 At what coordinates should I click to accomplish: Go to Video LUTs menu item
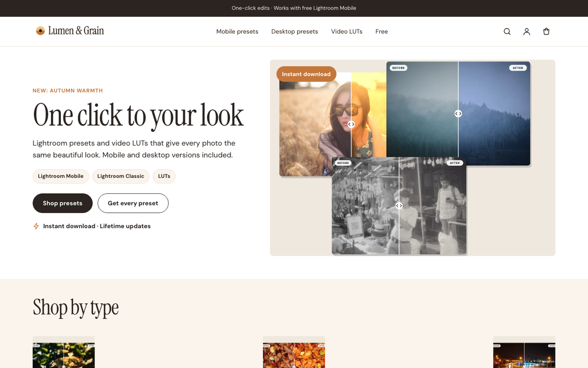pos(346,31)
